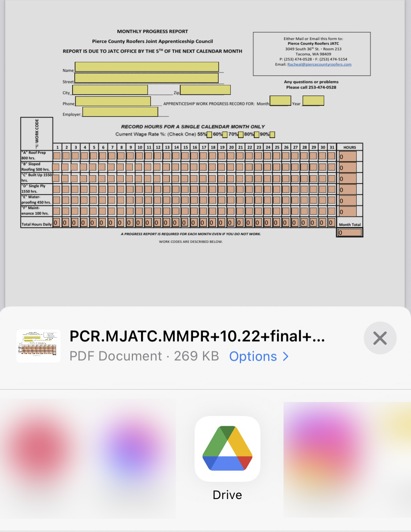Close the share sheet with X button
The width and height of the screenshot is (411, 532).
pyautogui.click(x=380, y=338)
